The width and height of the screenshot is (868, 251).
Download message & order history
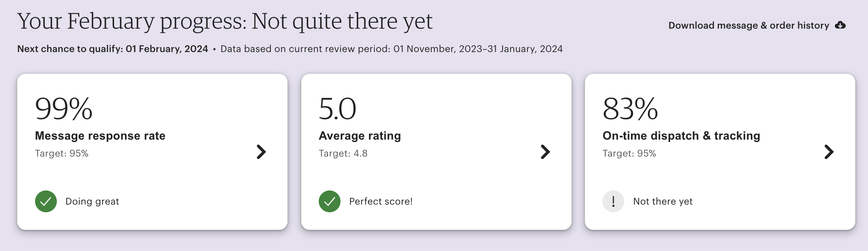748,25
